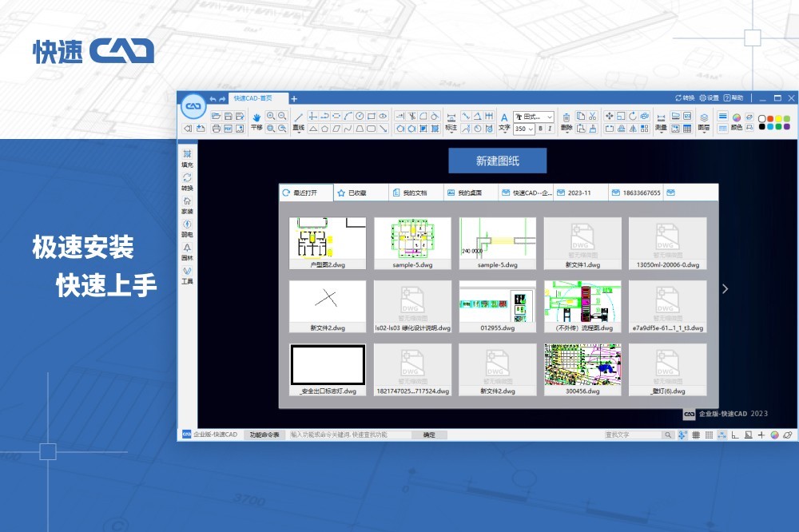Click the zoom in magnifier icon
The width and height of the screenshot is (799, 532).
(x=271, y=116)
